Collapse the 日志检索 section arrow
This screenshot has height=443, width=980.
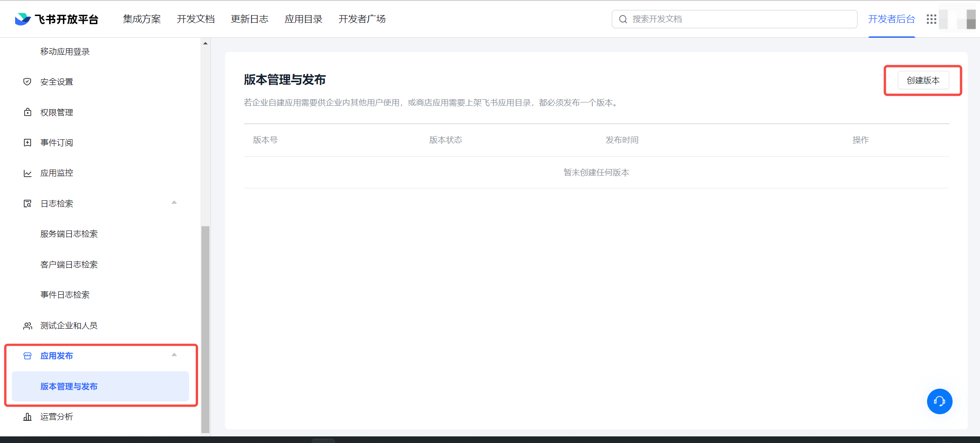point(174,203)
